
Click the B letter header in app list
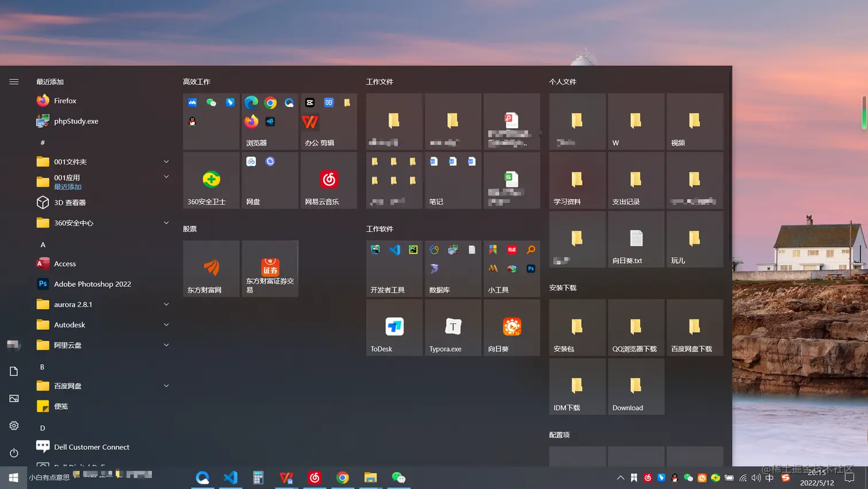coord(42,367)
